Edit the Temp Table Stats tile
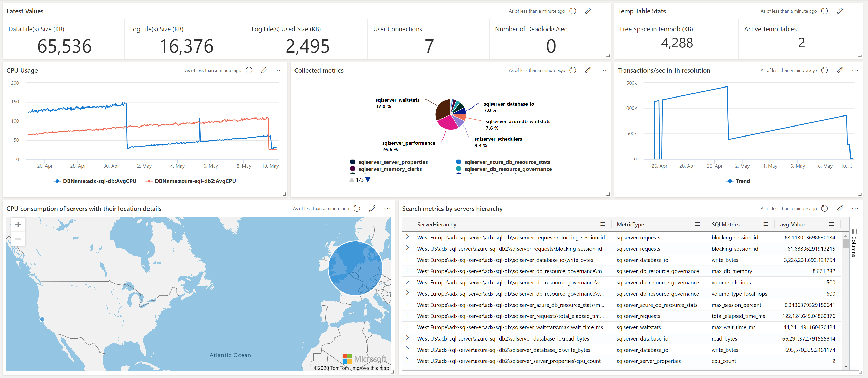Viewport: 868px width, 378px height. (x=840, y=11)
